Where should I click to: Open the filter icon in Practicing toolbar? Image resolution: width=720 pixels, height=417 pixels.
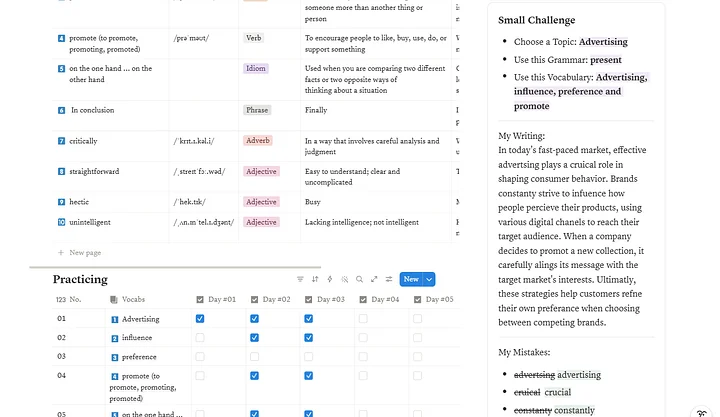pyautogui.click(x=300, y=279)
